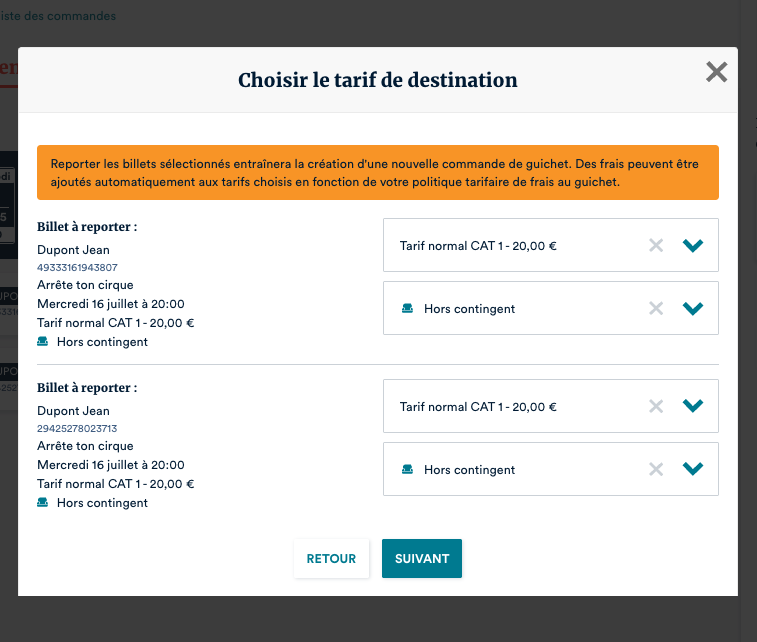Select first ticket's Tarif normal CAT 1 field
The height and width of the screenshot is (642, 757).
point(478,245)
